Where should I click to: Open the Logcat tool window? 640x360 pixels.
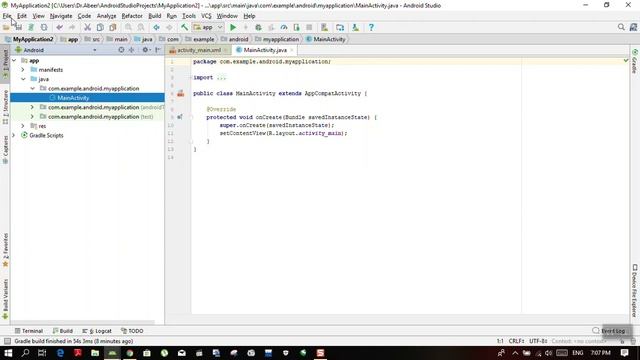point(97,331)
